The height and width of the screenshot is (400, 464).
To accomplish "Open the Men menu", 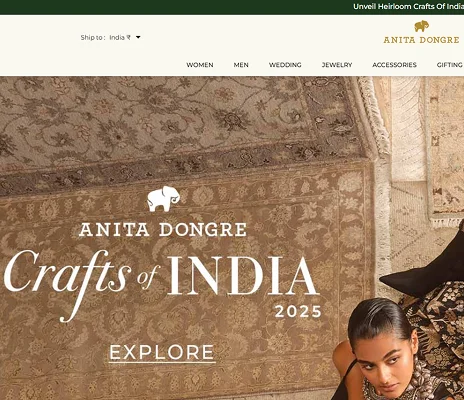I will (x=241, y=65).
